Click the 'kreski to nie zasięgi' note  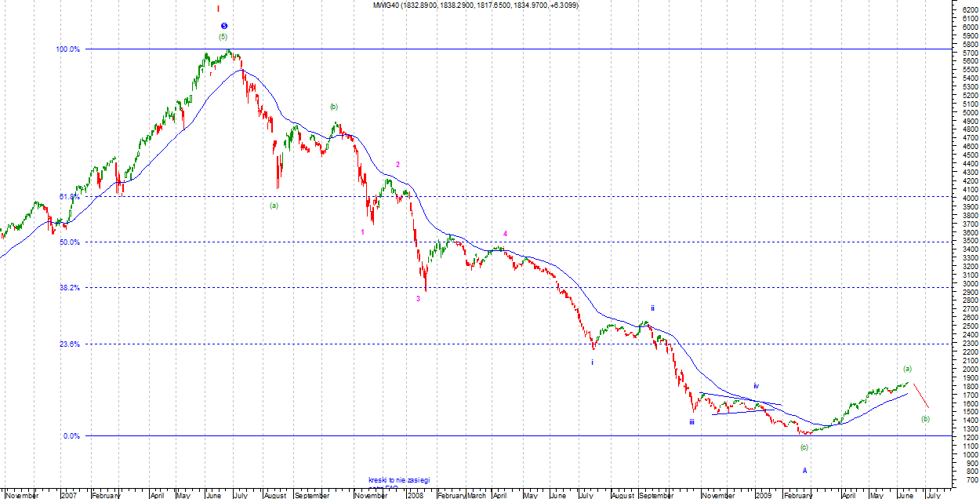pos(400,479)
